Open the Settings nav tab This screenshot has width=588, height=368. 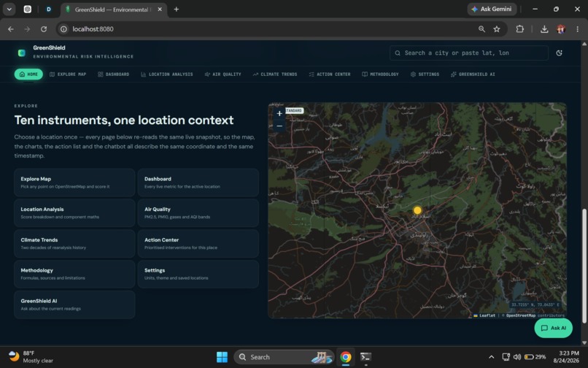pos(425,74)
